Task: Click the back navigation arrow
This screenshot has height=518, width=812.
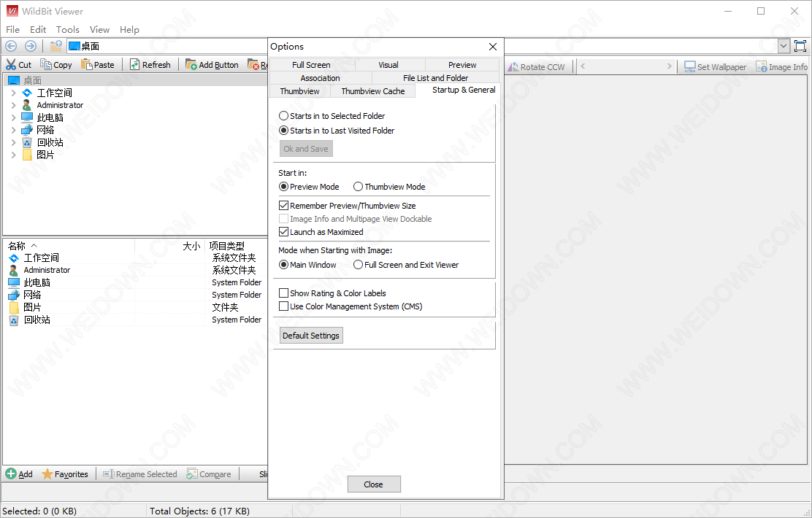Action: tap(11, 46)
